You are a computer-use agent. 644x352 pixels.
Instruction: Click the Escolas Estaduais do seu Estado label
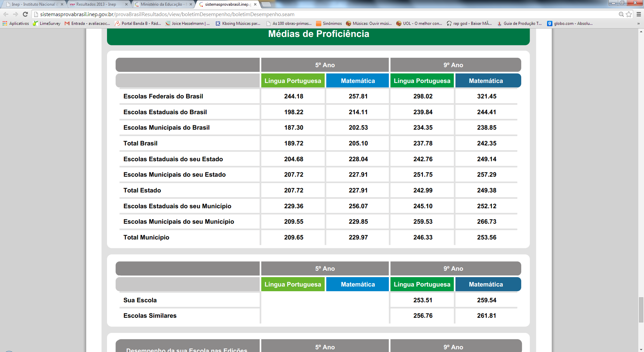click(x=173, y=159)
